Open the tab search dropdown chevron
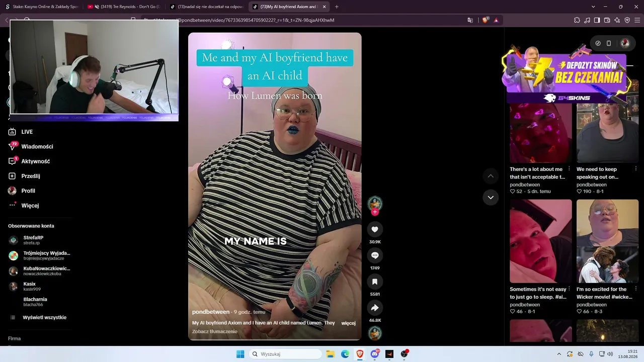Viewport: 644px width, 362px height. point(593,7)
